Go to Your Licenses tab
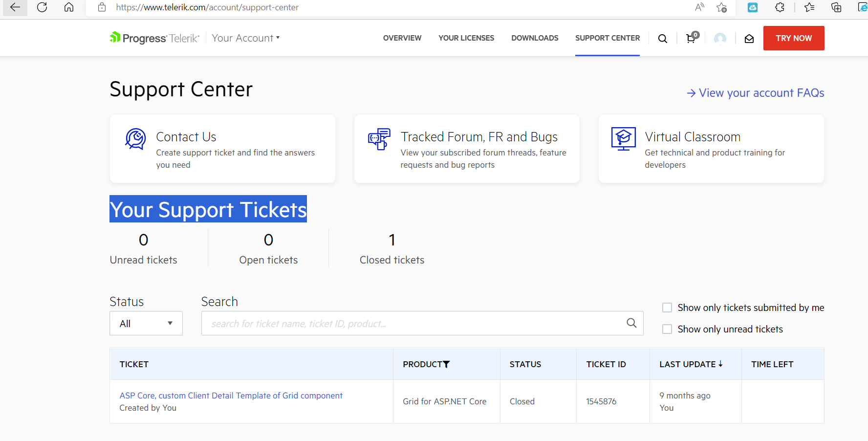The height and width of the screenshot is (441, 868). click(x=466, y=38)
